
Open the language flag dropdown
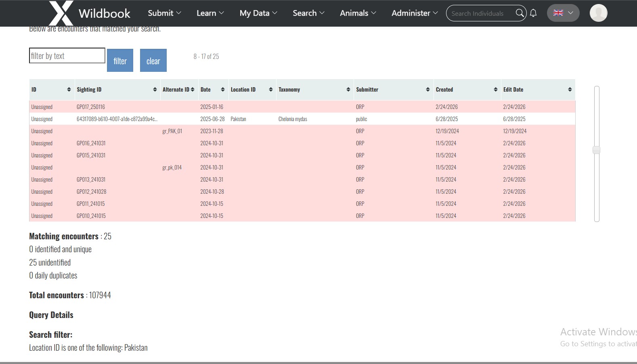pos(563,13)
